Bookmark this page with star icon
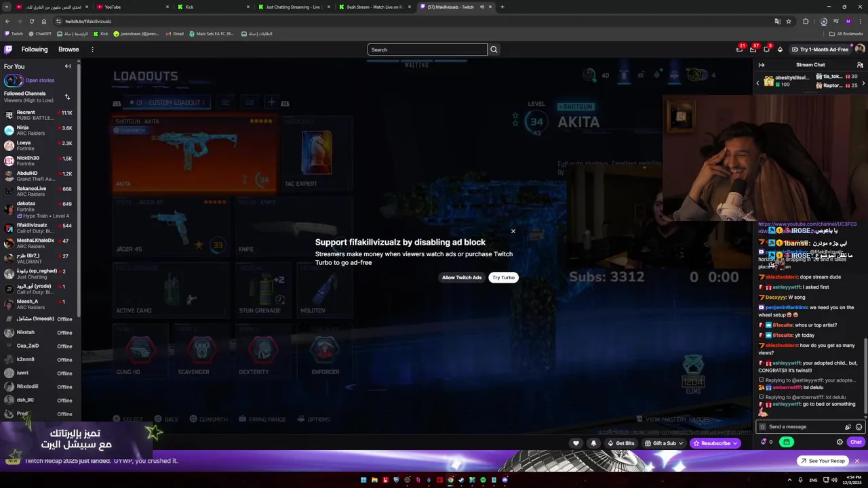Image resolution: width=868 pixels, height=488 pixels. click(x=789, y=21)
